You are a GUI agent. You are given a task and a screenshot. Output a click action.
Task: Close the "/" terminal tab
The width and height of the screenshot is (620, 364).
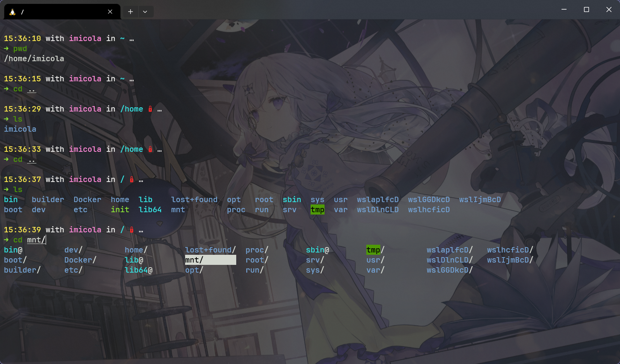[110, 12]
